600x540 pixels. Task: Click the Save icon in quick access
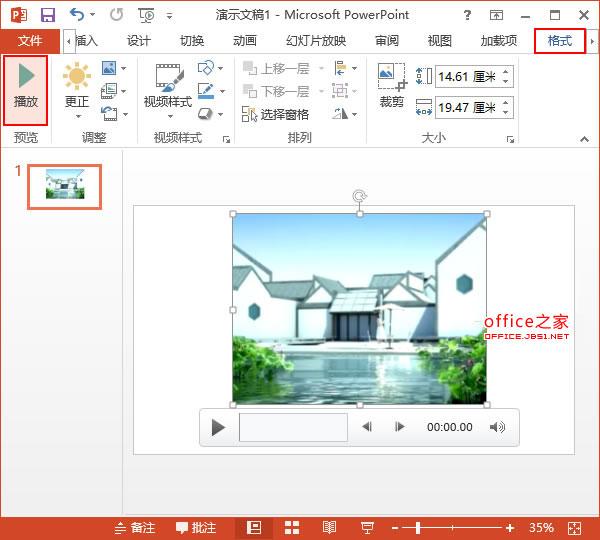48,15
